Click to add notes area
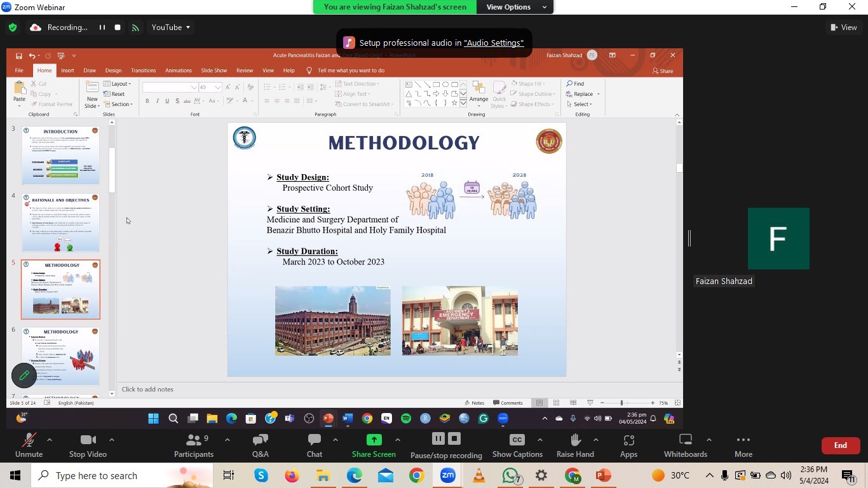868x488 pixels. pyautogui.click(x=397, y=390)
